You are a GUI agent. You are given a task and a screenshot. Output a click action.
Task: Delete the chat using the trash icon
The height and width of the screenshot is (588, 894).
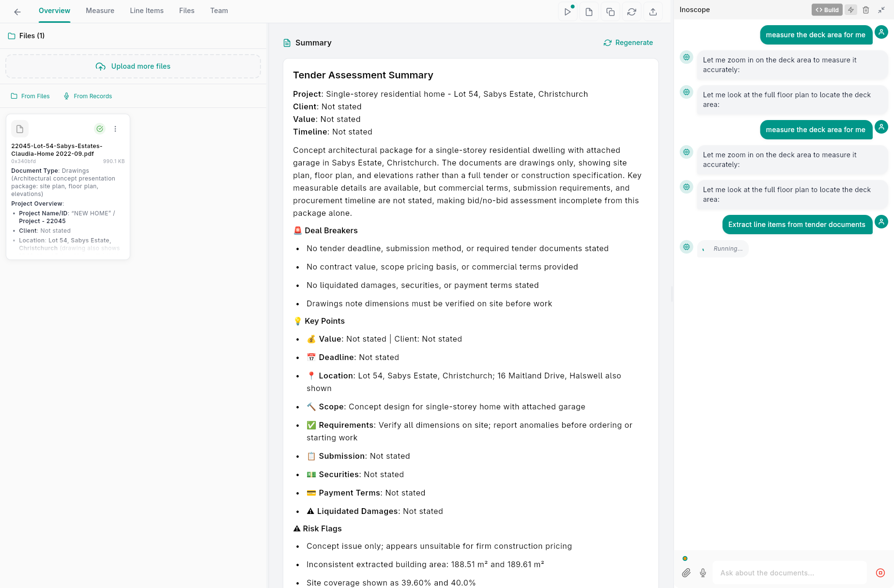866,10
